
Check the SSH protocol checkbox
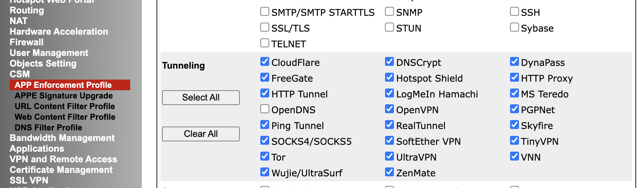point(514,12)
